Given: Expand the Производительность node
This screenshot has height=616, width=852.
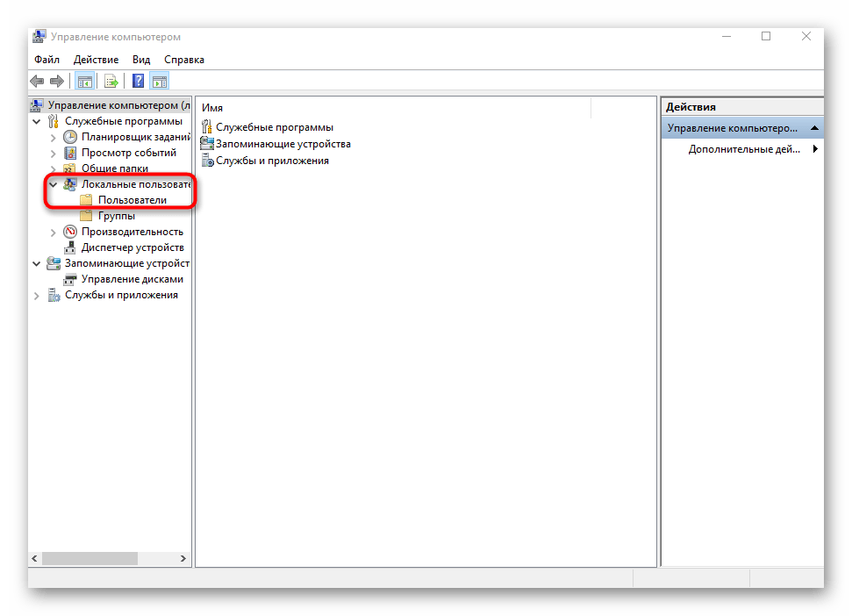Looking at the screenshot, I should (54, 232).
